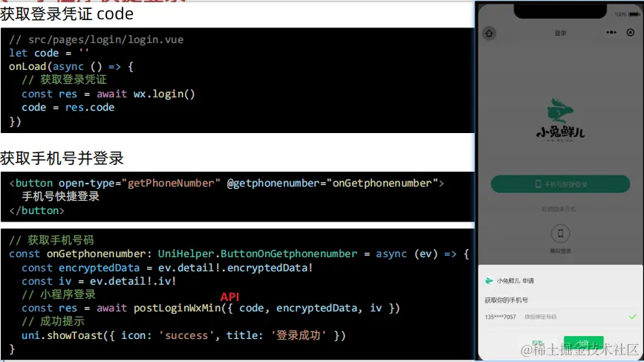
Task: Click the comment // 获取登录凭证
Action: [x=64, y=80]
